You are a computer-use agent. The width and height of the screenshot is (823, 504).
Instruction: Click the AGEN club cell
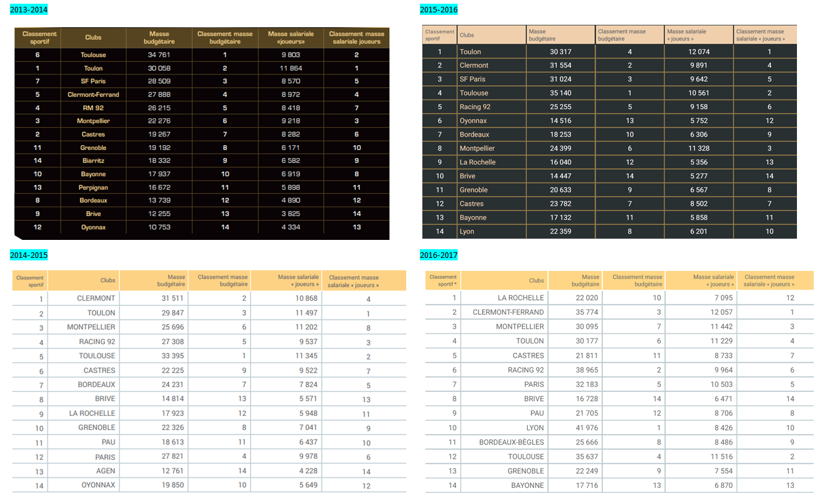(105, 471)
